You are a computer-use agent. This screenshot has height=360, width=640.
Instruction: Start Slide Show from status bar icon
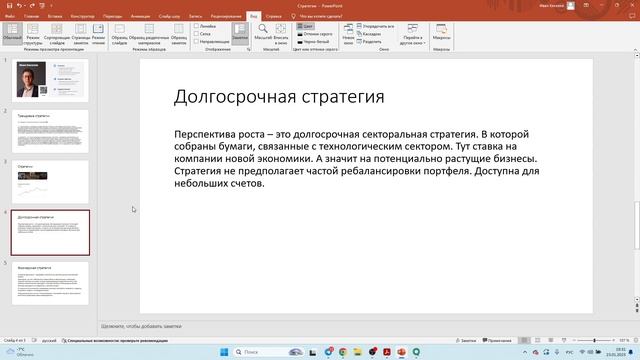click(564, 340)
